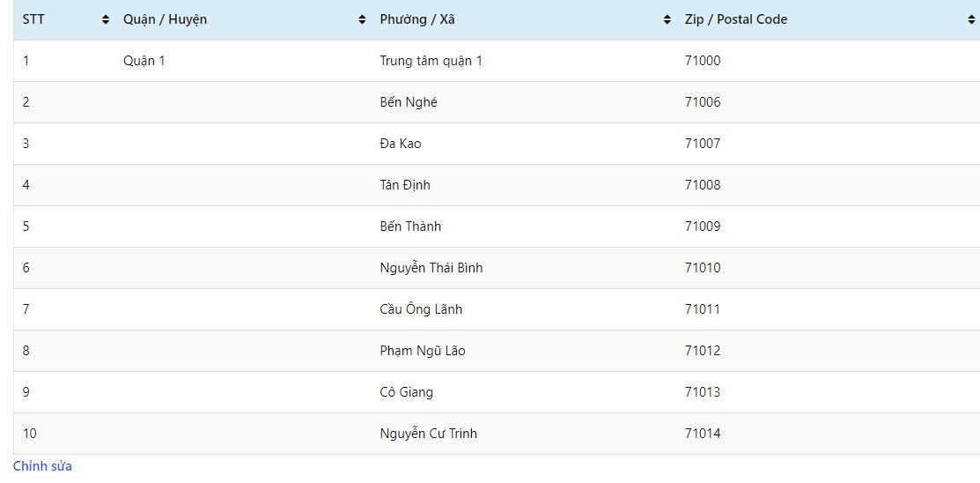This screenshot has height=483, width=980.
Task: Click postal code 71011 cell
Action: [x=703, y=309]
